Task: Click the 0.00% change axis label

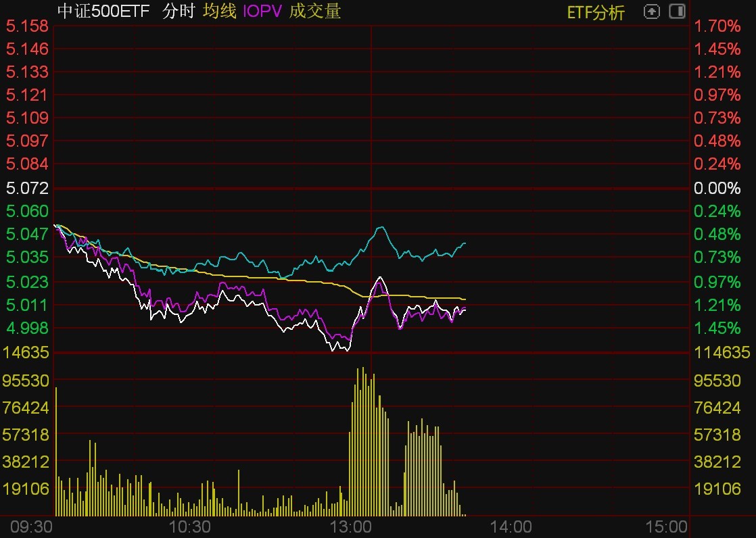Action: point(717,188)
